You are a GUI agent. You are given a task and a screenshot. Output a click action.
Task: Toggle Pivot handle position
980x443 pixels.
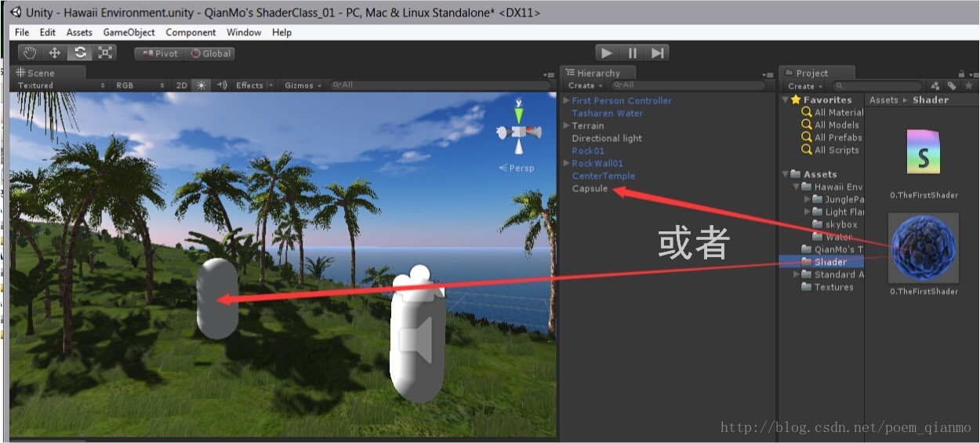tap(159, 53)
